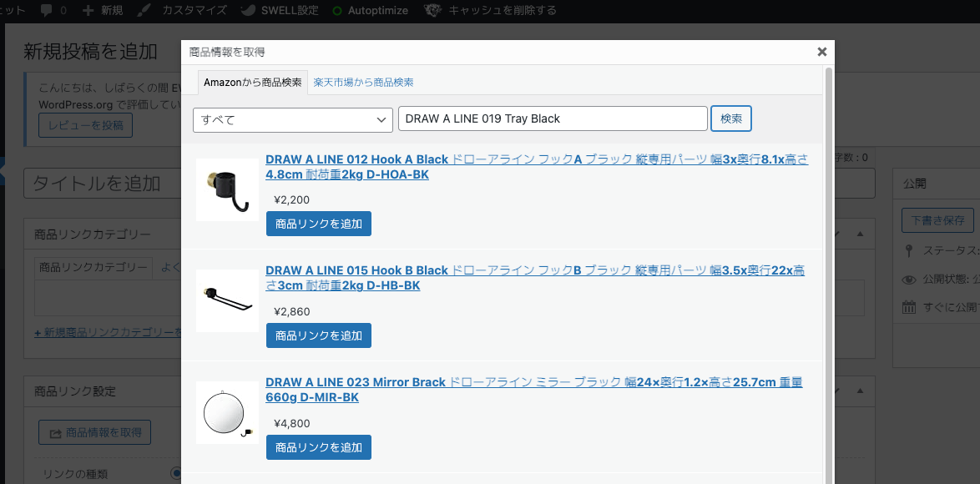Click the Mirror product thumbnail
980x484 pixels.
pyautogui.click(x=227, y=413)
